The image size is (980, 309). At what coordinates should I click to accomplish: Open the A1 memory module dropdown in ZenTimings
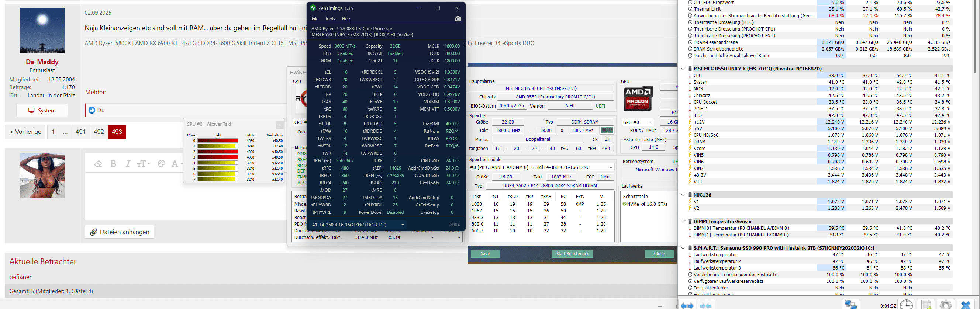point(357,225)
